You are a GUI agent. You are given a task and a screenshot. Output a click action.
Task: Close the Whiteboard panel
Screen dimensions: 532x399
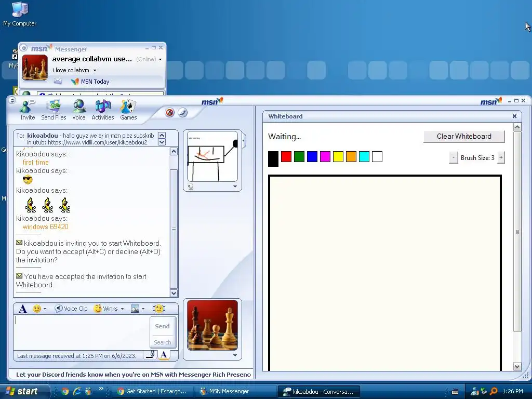coord(514,116)
